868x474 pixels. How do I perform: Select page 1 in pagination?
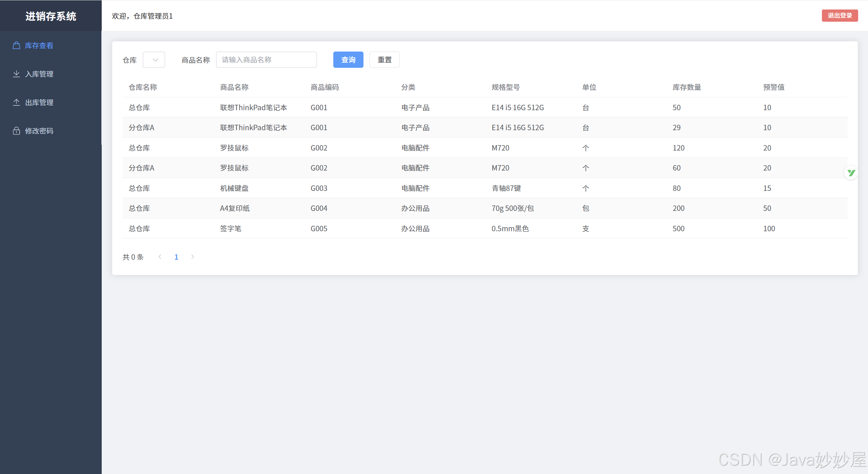176,257
